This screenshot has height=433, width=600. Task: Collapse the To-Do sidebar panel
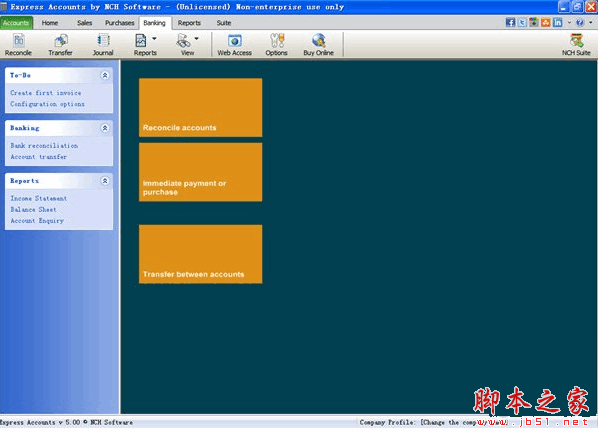[x=105, y=75]
